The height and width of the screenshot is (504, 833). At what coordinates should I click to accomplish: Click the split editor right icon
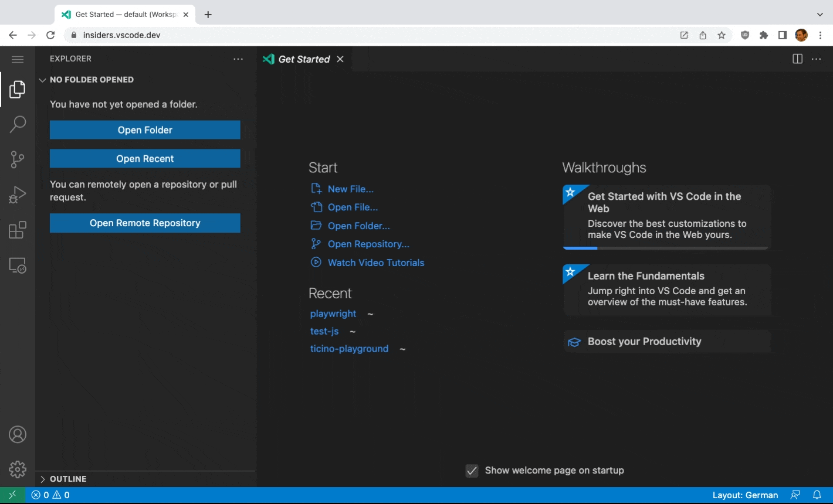(x=797, y=59)
